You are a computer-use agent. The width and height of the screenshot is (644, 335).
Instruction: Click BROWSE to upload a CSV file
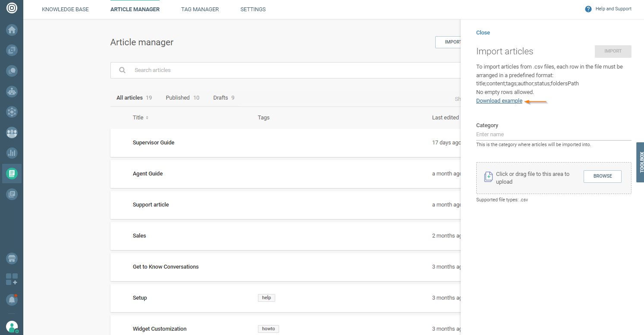[602, 176]
